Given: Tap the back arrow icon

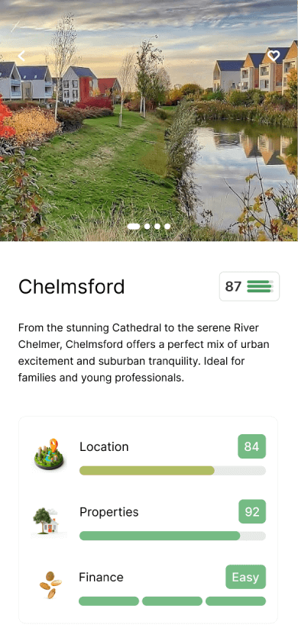Looking at the screenshot, I should pos(21,56).
